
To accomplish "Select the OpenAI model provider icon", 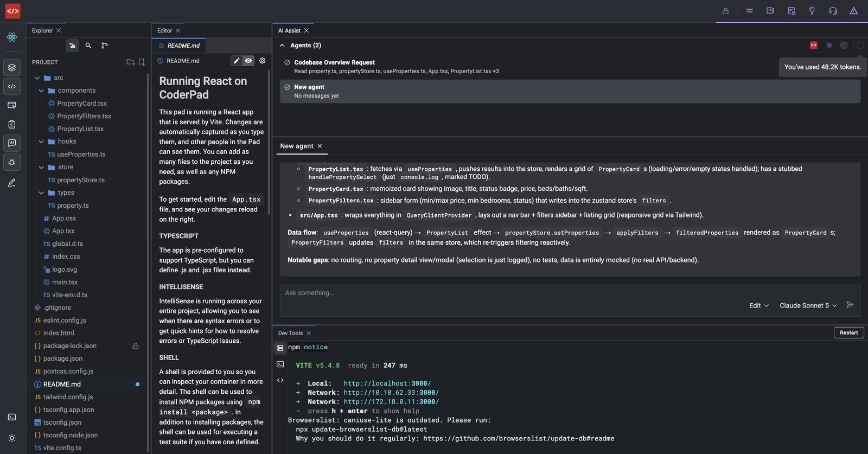I will click(844, 46).
